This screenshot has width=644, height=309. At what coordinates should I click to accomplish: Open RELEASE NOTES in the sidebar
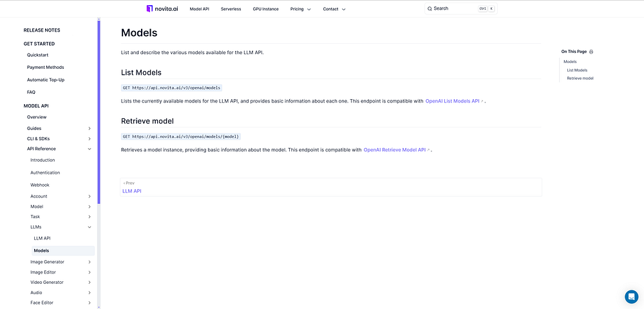pos(42,30)
